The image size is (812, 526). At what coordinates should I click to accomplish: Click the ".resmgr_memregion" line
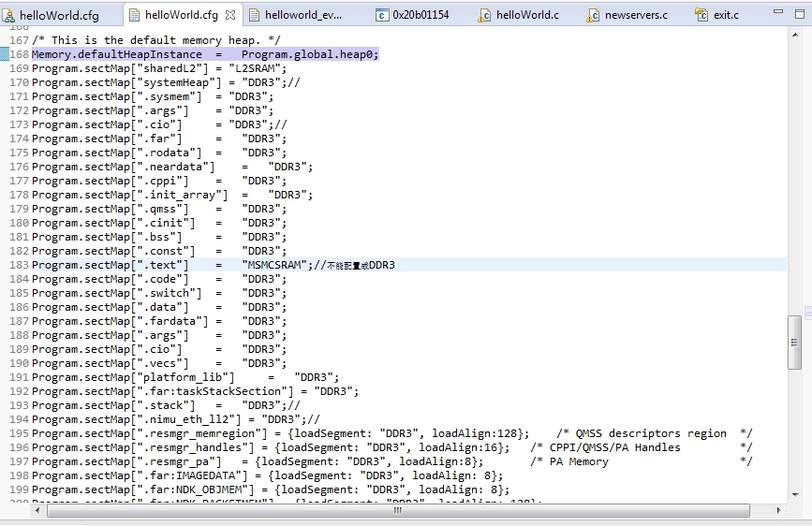[281, 432]
